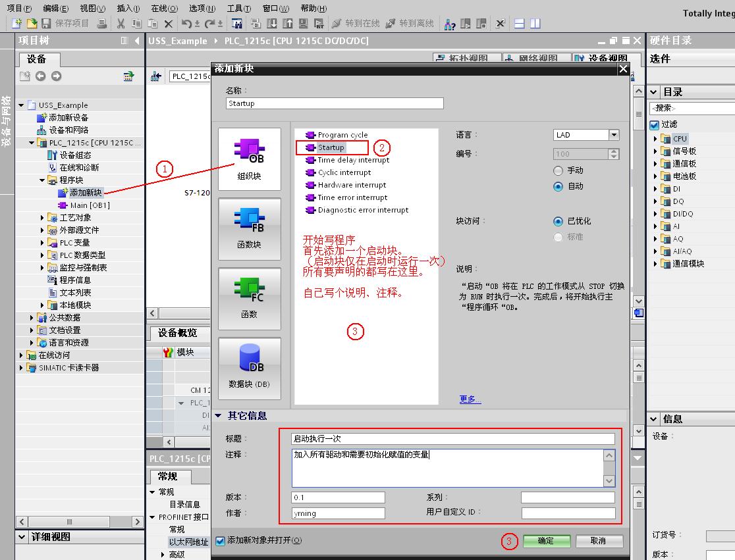Screen dimensions: 735x560
Task: Click the 名称 name field containing Startup
Action: point(335,103)
